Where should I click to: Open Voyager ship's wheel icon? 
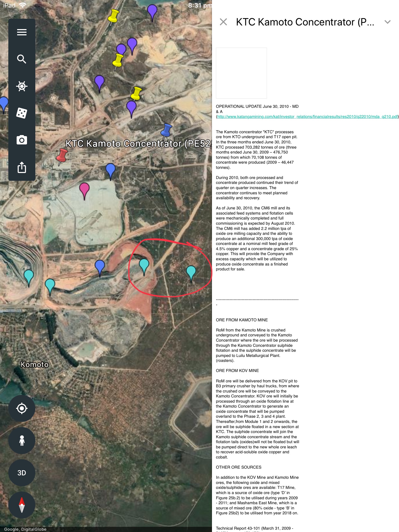pos(22,86)
